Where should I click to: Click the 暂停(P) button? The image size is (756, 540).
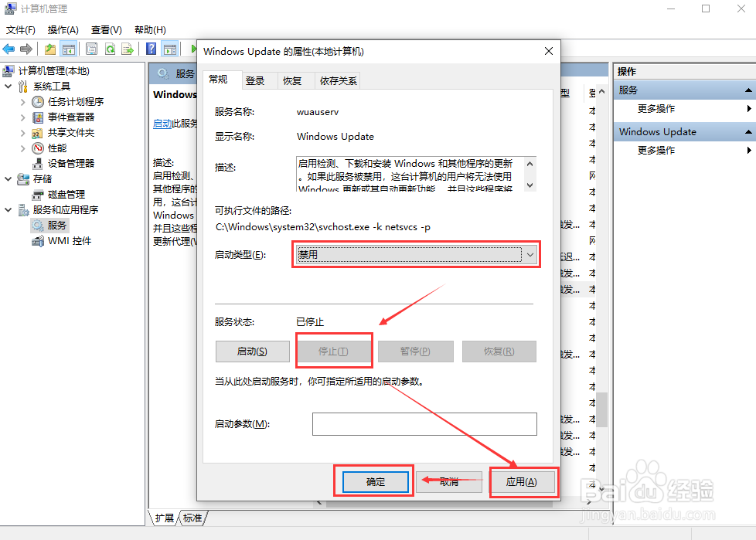tap(415, 352)
